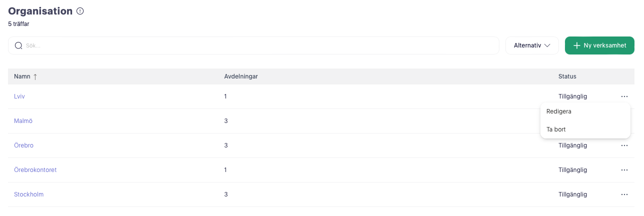Click into the Sök search field

tap(253, 45)
